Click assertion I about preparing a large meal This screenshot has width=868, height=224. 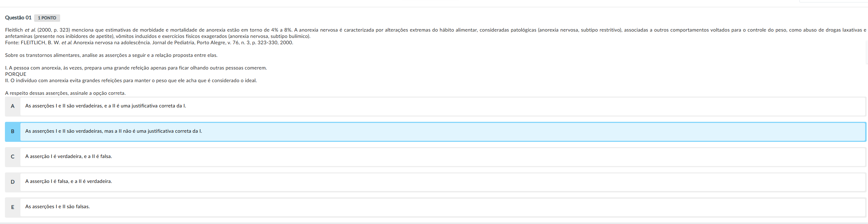[136, 68]
